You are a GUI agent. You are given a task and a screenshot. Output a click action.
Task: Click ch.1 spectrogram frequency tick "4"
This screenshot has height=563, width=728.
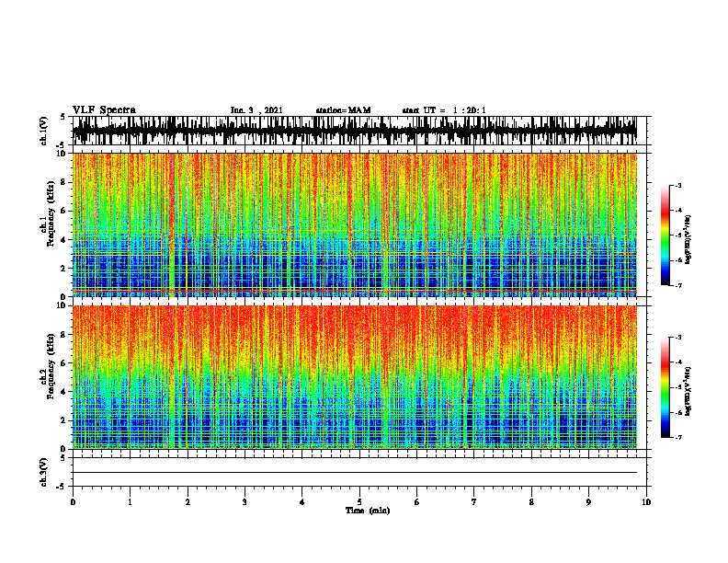pos(64,240)
